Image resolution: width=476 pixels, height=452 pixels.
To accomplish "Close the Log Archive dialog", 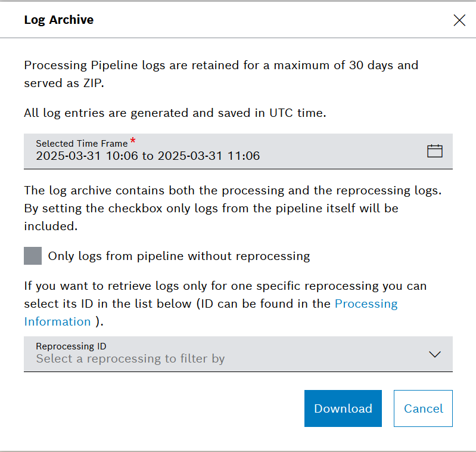I will (459, 20).
